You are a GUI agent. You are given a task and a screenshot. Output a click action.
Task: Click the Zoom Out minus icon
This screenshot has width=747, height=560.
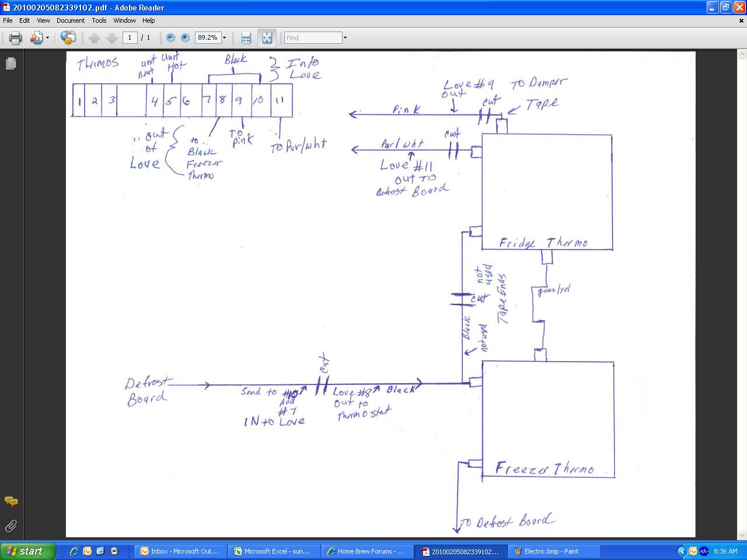pos(170,37)
